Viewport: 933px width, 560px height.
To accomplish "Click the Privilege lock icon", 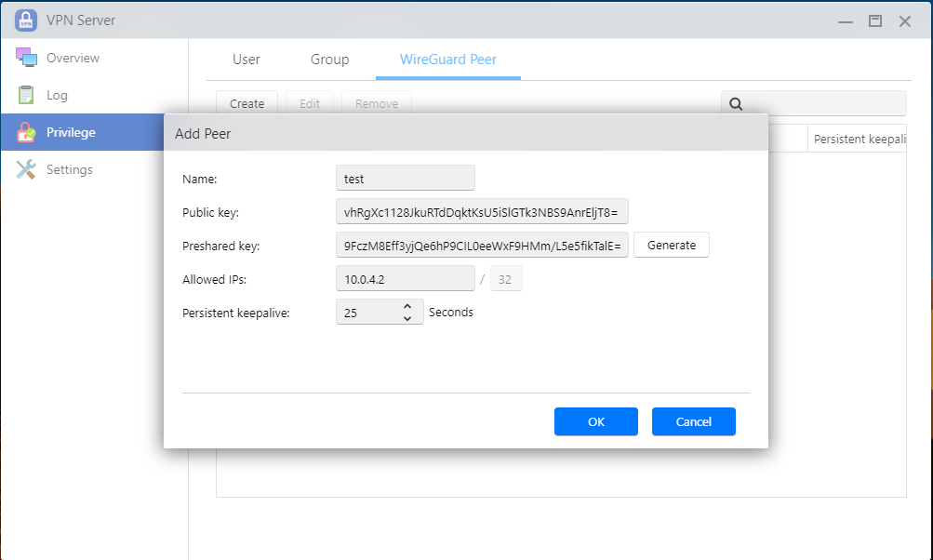I will [x=26, y=132].
